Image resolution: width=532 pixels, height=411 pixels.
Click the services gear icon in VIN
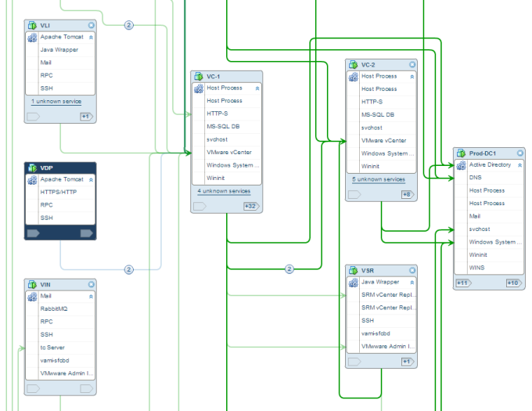(32, 297)
